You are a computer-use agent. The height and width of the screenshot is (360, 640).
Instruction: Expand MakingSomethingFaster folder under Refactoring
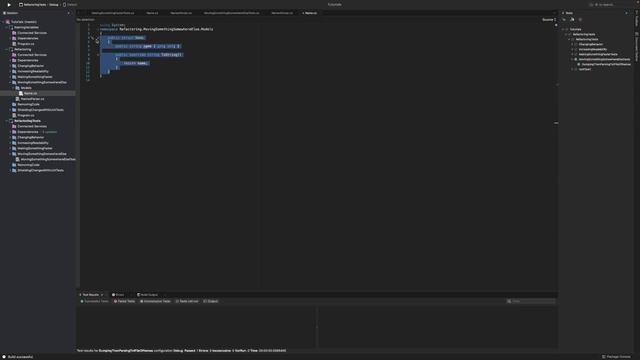10,77
